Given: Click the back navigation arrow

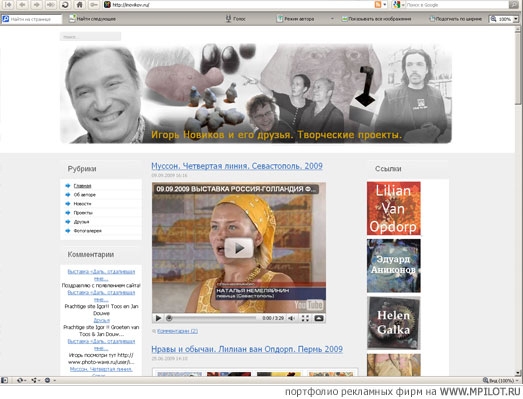Looking at the screenshot, I should [x=23, y=5].
